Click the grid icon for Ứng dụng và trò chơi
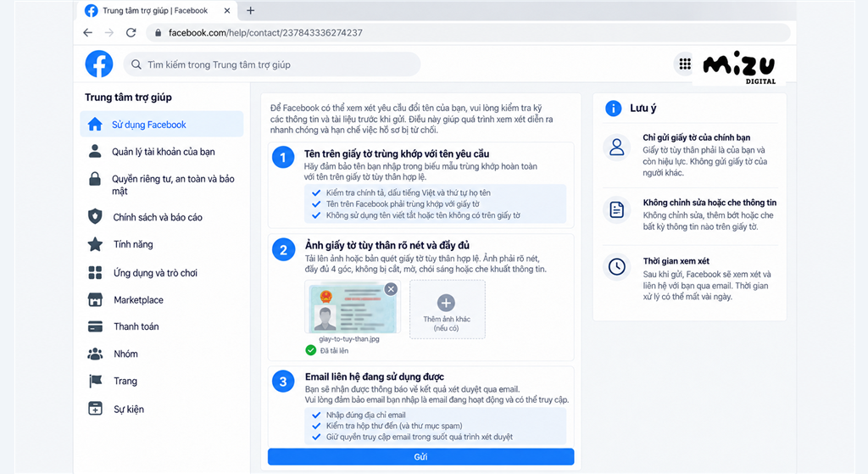The image size is (868, 474). click(95, 272)
